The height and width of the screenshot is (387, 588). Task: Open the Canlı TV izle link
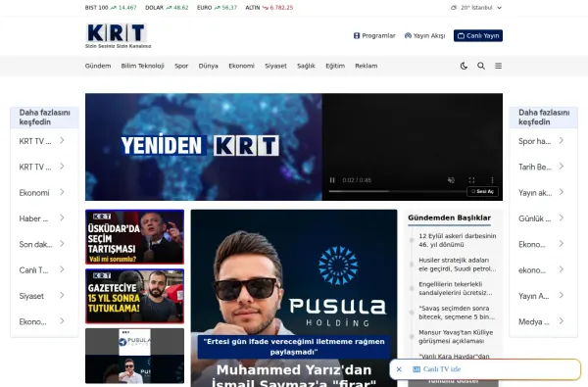click(437, 369)
